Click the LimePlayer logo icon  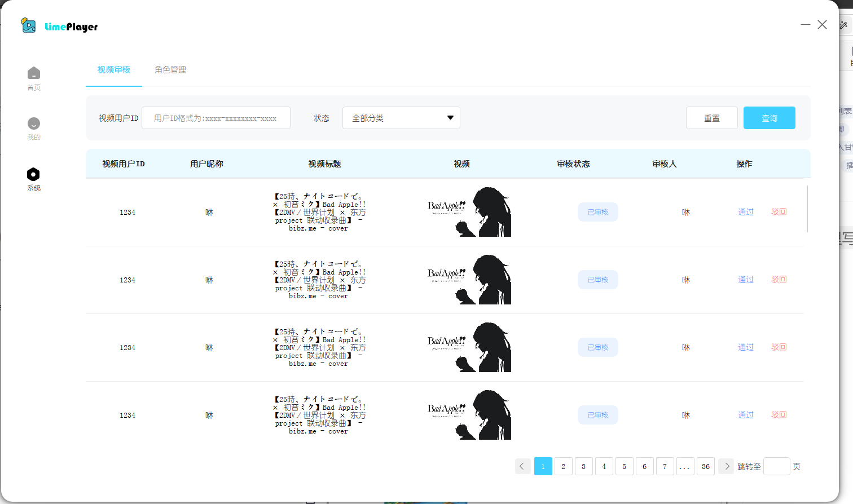pyautogui.click(x=29, y=25)
